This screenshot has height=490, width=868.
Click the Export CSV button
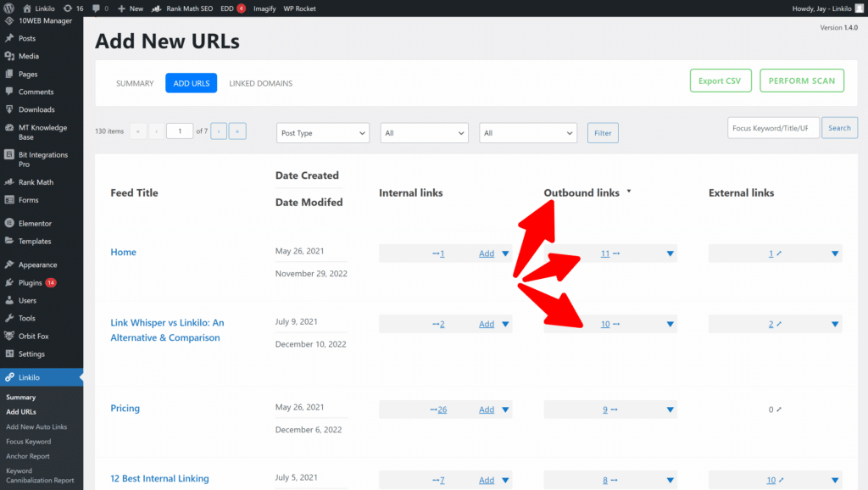point(721,81)
